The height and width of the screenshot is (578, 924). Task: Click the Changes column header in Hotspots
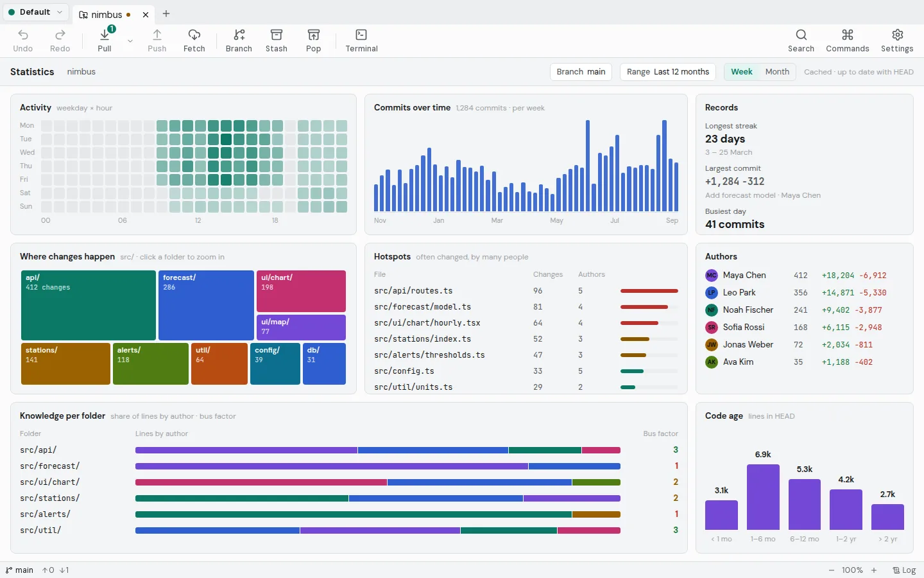(548, 274)
